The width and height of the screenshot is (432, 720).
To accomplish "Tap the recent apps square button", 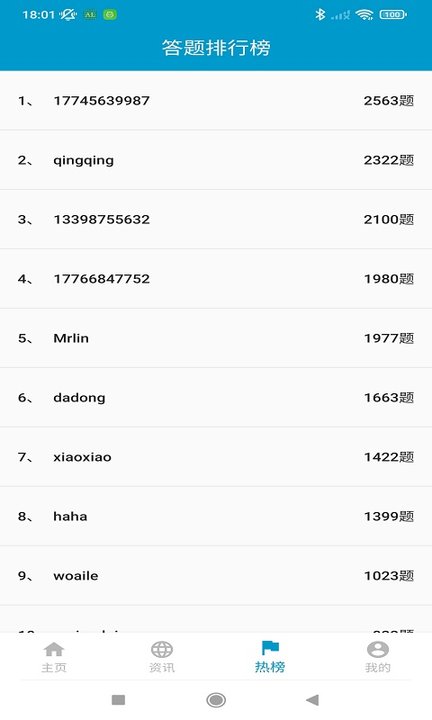I will [118, 700].
